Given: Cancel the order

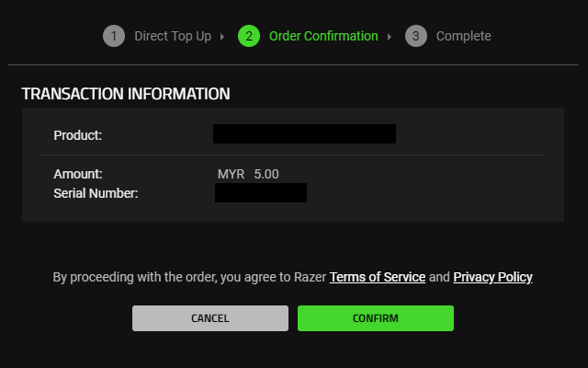Looking at the screenshot, I should point(210,318).
